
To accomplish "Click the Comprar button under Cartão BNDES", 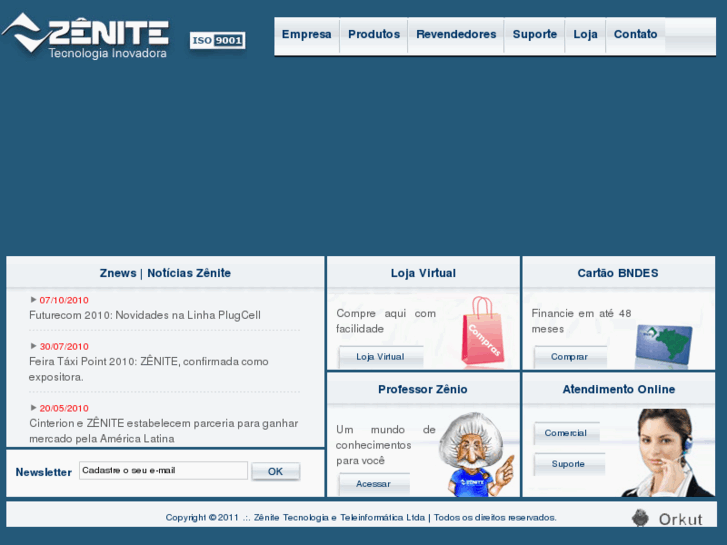I will [570, 357].
